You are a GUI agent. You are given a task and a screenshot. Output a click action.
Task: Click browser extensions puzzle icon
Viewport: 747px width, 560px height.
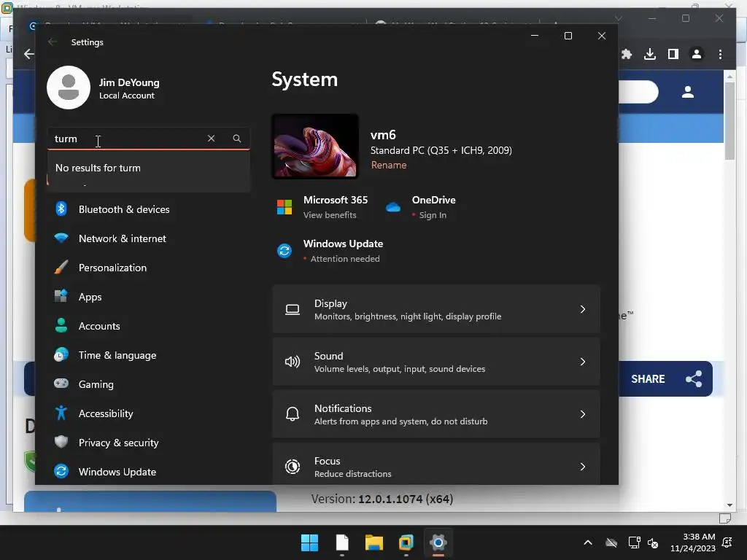[x=627, y=54]
